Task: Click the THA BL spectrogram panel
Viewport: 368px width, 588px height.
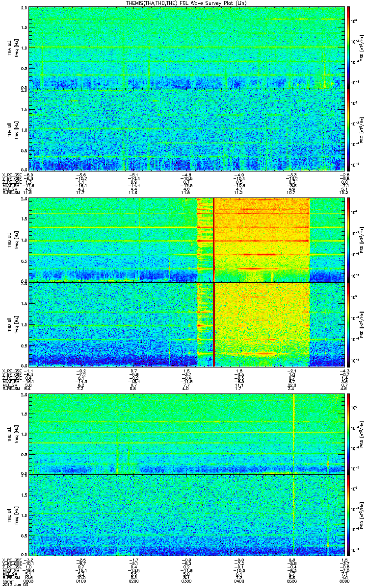Action: point(186,48)
